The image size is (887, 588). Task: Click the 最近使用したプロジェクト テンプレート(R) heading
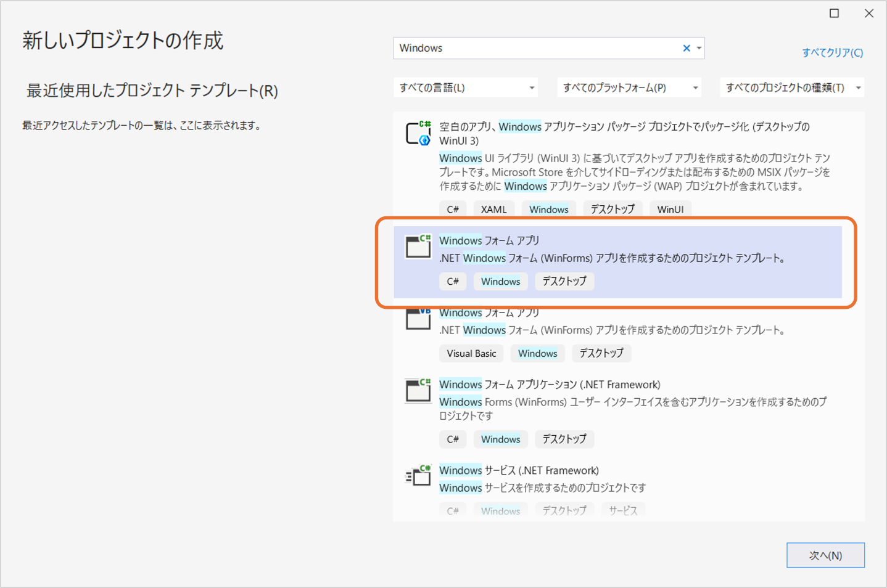coord(152,91)
